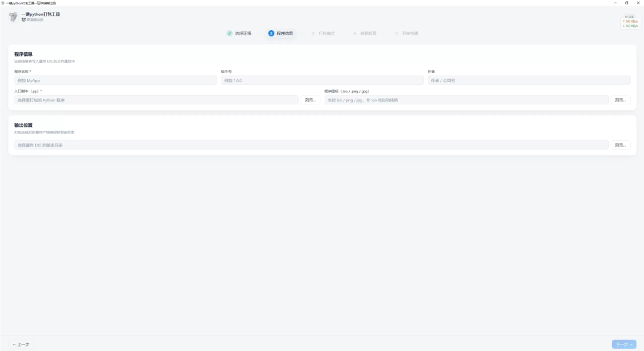Click the green checkmark of 选择环境 step
Image resolution: width=644 pixels, height=351 pixels.
click(230, 33)
